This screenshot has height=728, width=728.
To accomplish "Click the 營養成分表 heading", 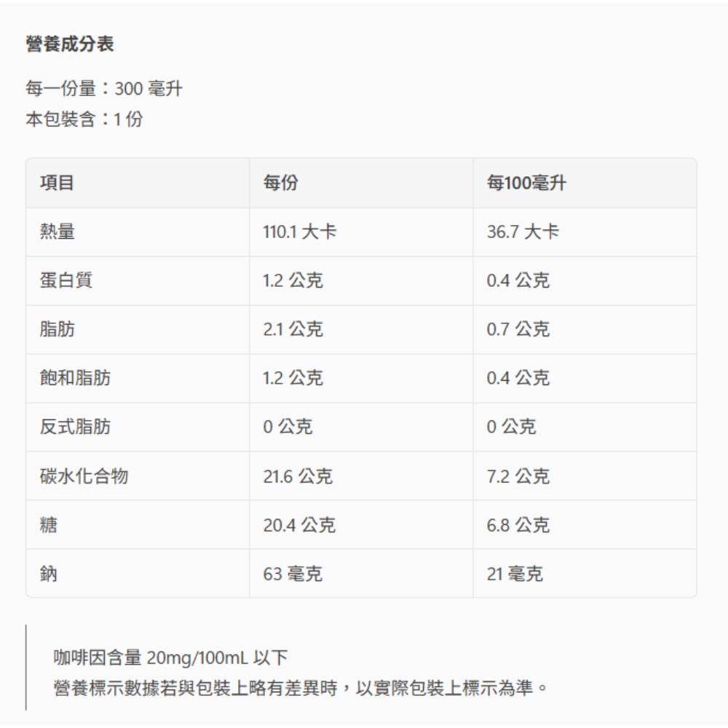I will click(70, 45).
